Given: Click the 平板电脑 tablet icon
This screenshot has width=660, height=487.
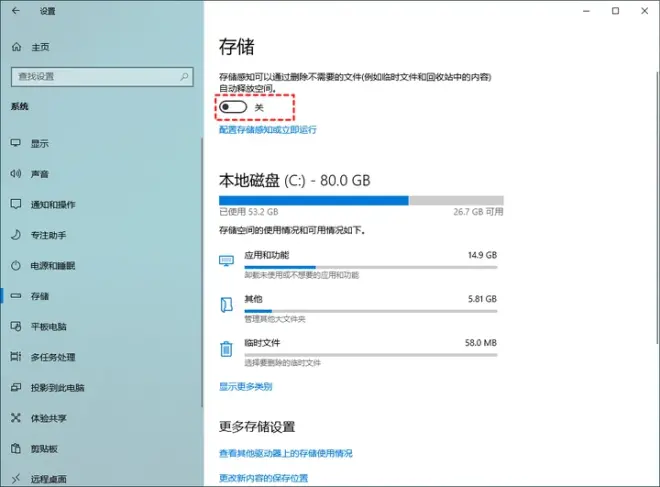Looking at the screenshot, I should (x=16, y=326).
